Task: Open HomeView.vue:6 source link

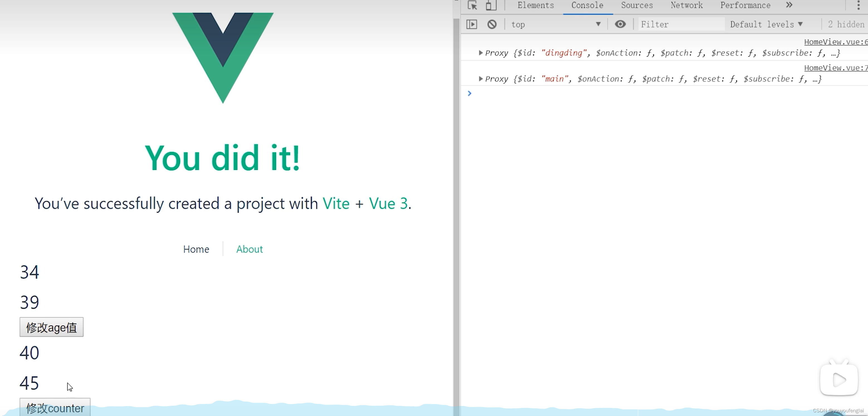Action: click(x=836, y=42)
